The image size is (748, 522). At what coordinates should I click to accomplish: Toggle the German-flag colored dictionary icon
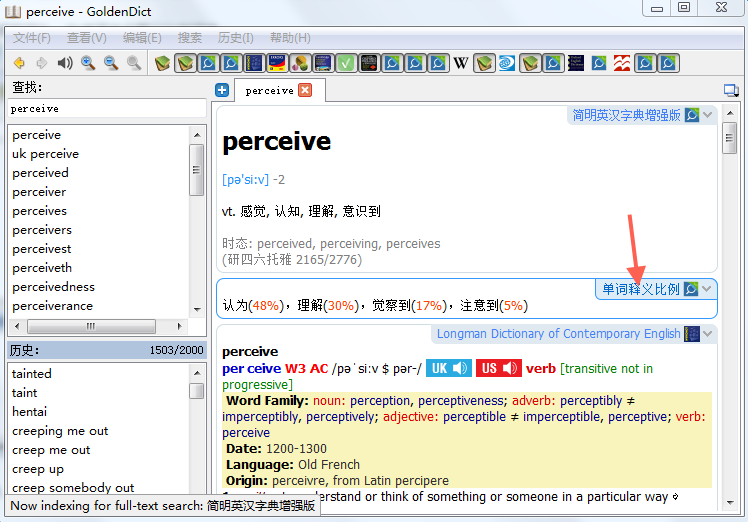[277, 63]
